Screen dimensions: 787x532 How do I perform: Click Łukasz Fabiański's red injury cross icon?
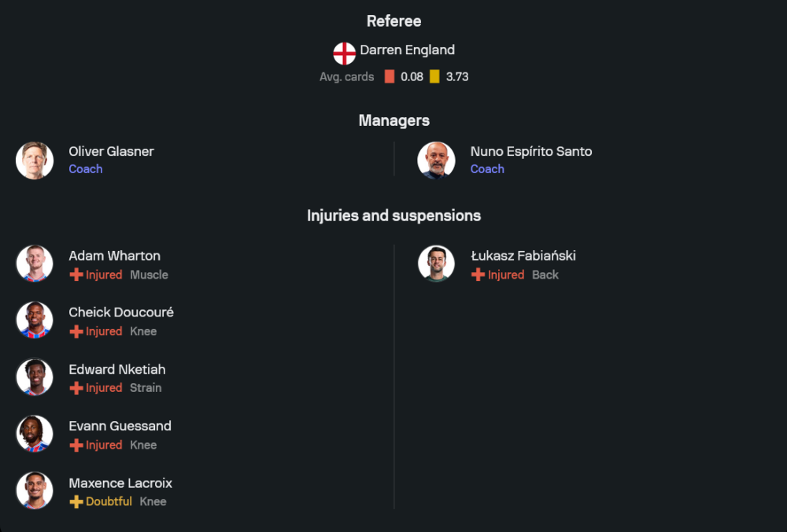[478, 275]
